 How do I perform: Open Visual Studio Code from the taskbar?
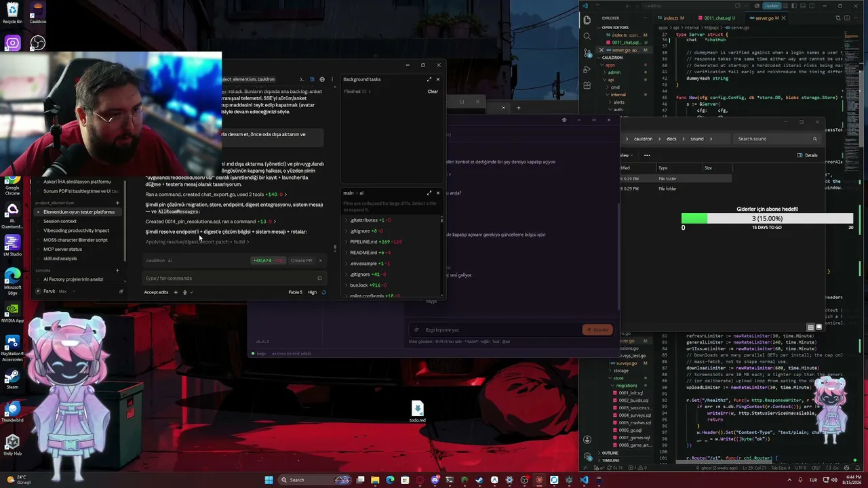(584, 480)
